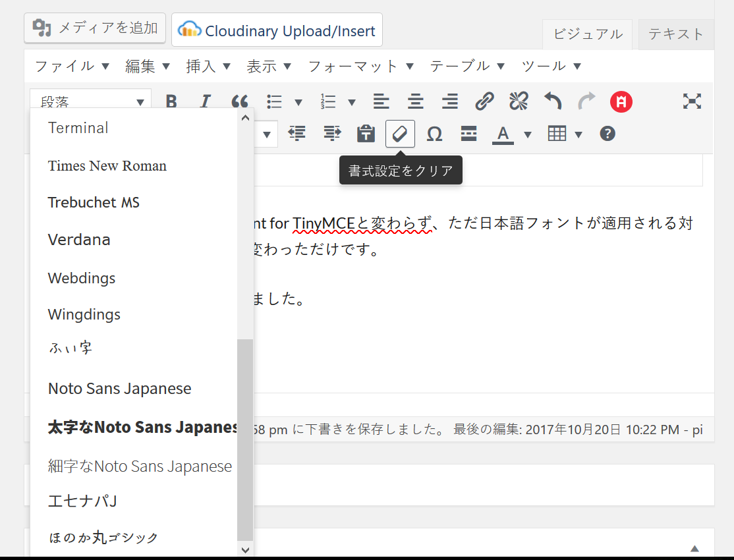Select ほのか丸ゴシック font
734x560 pixels.
tap(134, 537)
